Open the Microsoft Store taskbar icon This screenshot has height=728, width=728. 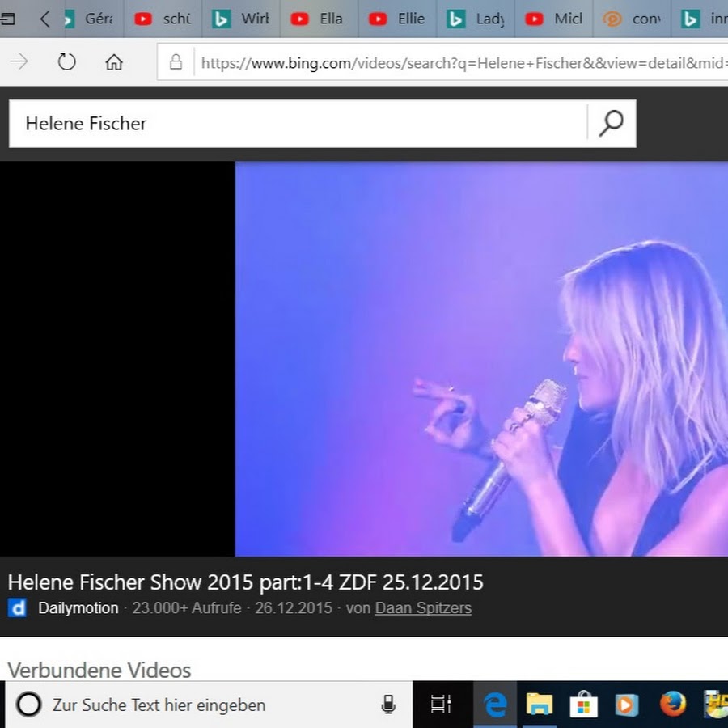coord(582,705)
